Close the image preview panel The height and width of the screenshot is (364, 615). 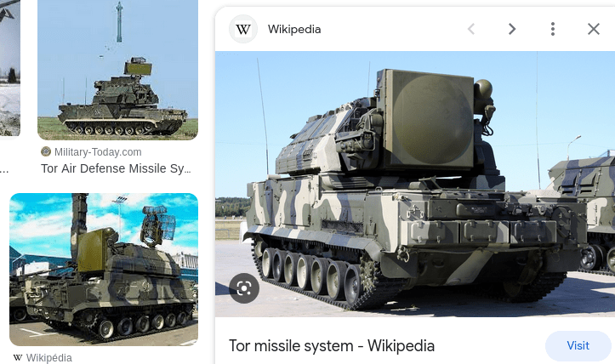(x=594, y=29)
